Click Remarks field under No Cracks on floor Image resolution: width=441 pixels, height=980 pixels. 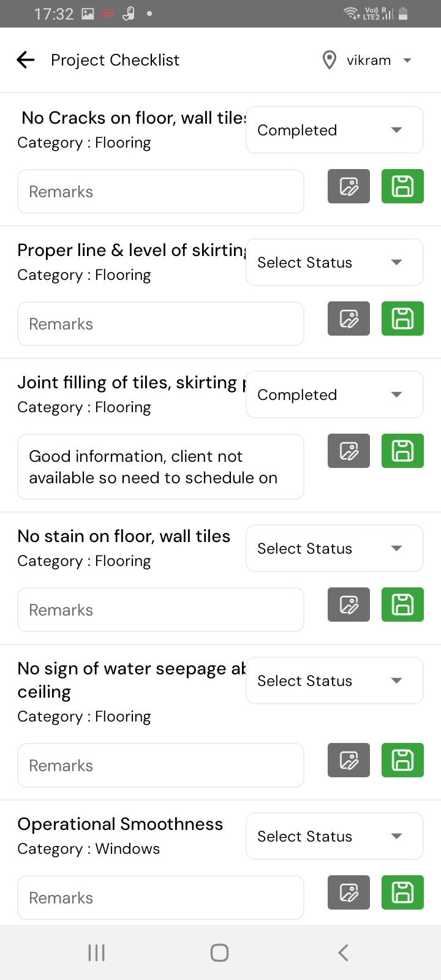point(160,192)
